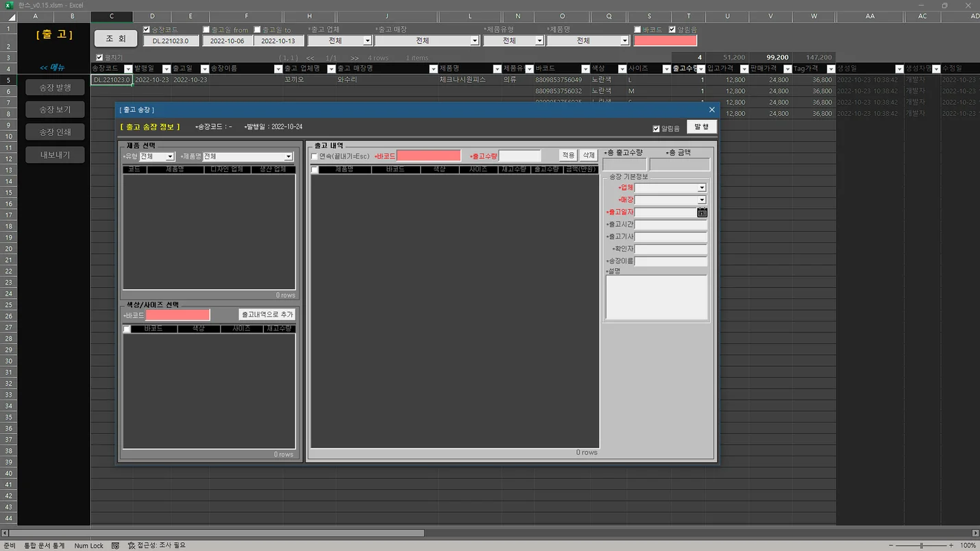The image size is (980, 551).
Task: Expand the 유형 combo box in 제품 선택
Action: coord(170,157)
